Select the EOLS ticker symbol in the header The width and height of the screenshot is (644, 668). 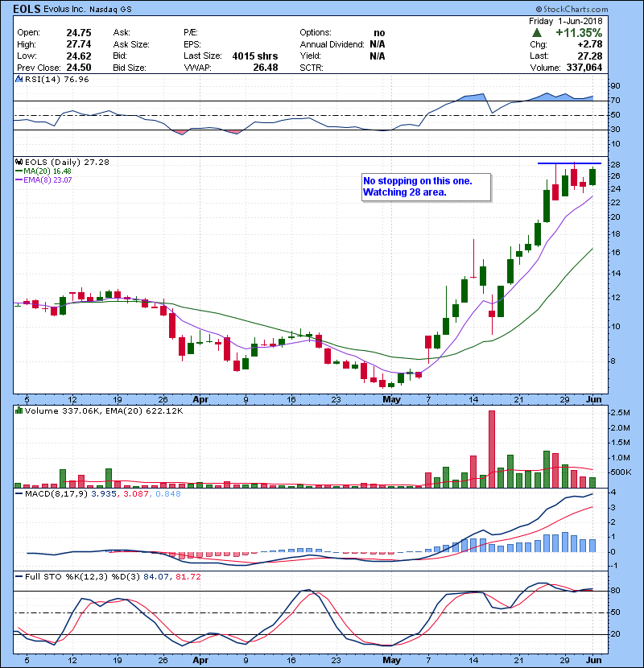pyautogui.click(x=27, y=9)
